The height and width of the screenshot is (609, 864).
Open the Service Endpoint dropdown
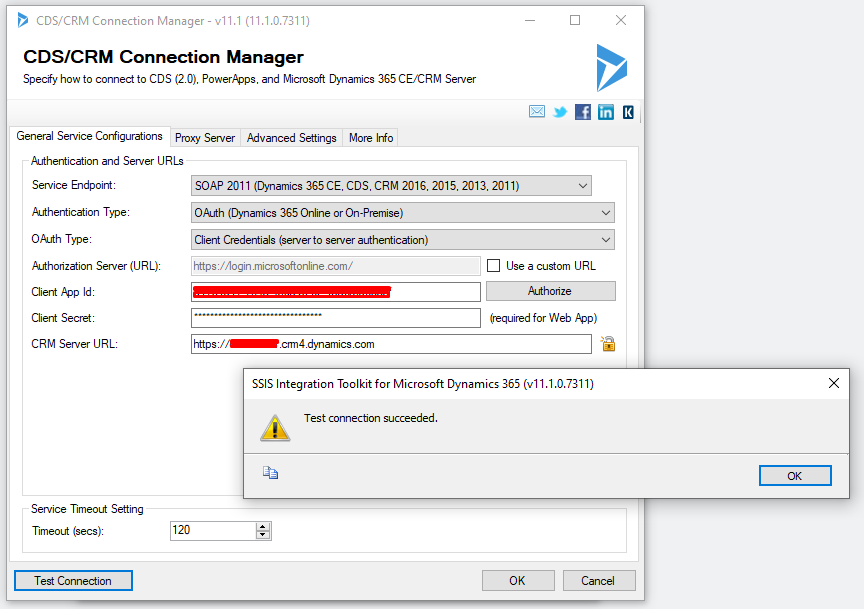391,186
